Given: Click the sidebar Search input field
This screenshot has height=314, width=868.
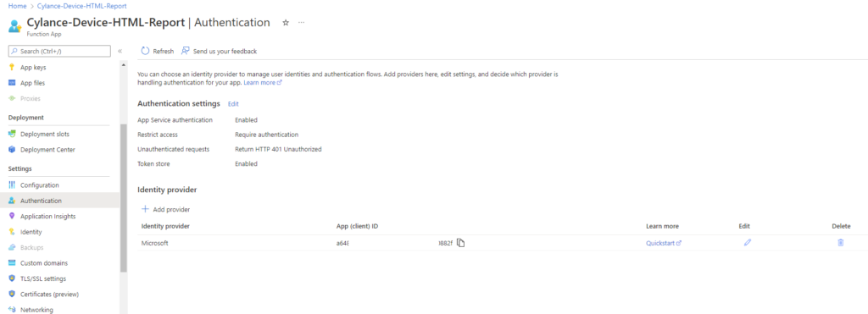Looking at the screenshot, I should [60, 51].
